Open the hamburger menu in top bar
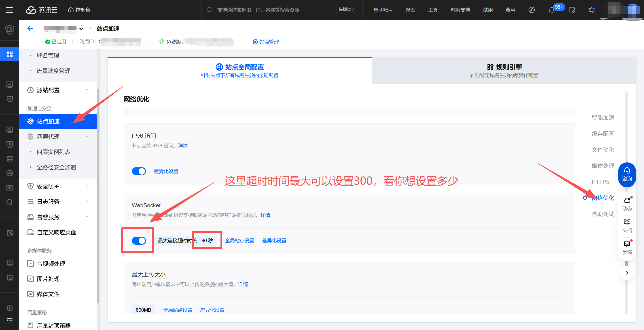Screen dimensions: 644x330 (9, 10)
